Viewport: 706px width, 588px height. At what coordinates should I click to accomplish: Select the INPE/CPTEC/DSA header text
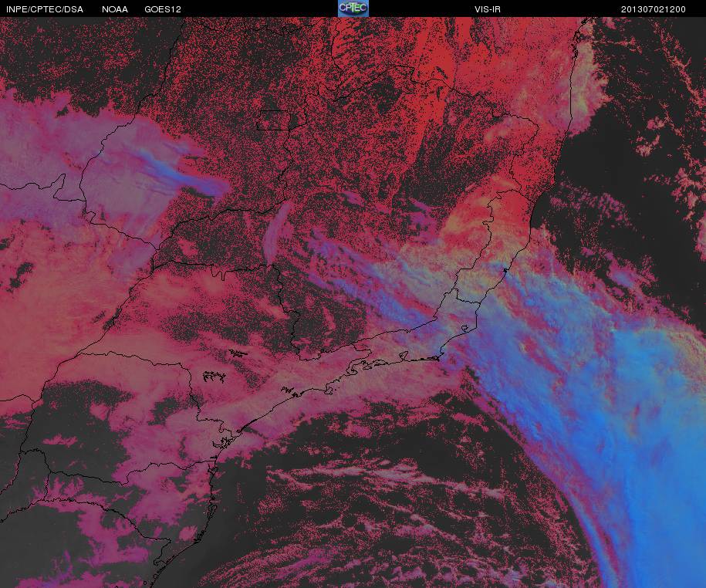(45, 9)
